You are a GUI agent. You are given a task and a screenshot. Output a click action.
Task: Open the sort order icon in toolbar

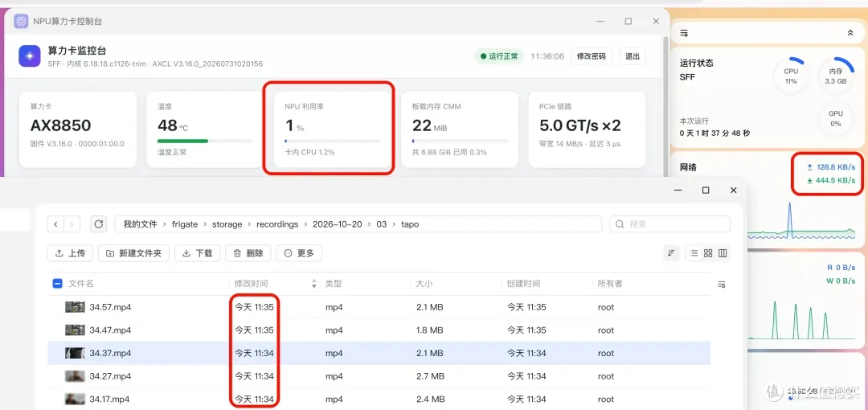tap(671, 253)
